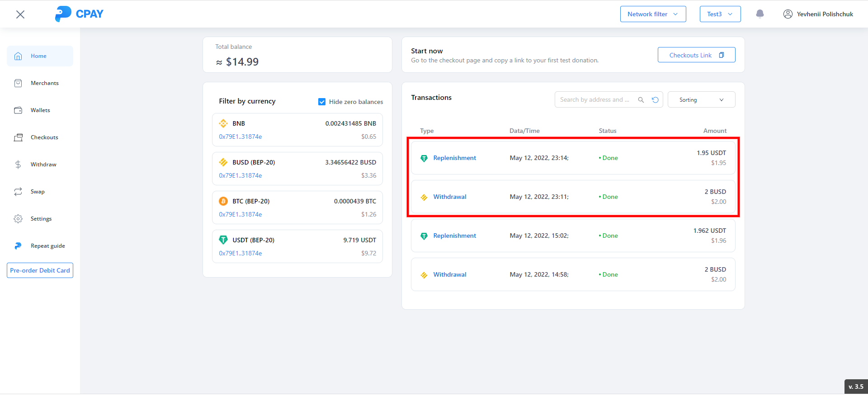This screenshot has height=396, width=868.
Task: Open the Network filter dropdown
Action: (653, 14)
